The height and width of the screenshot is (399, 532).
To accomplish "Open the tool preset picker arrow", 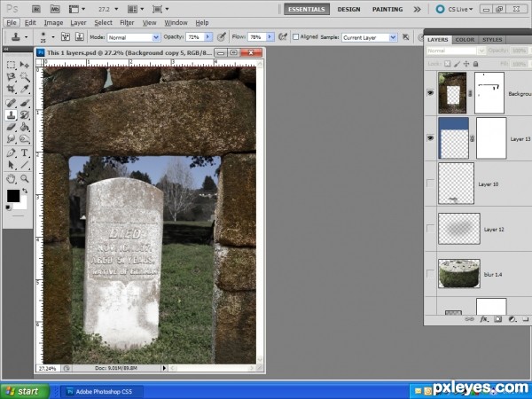I will [x=26, y=36].
